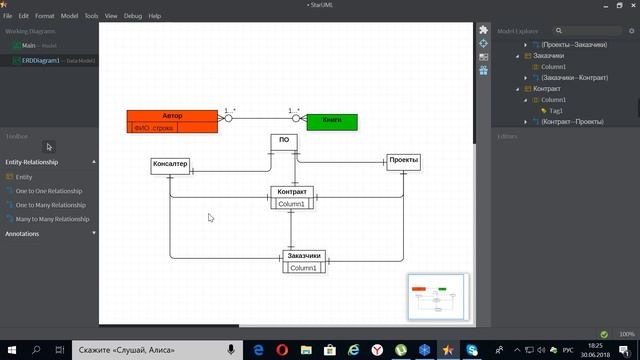Open the View menu

point(111,16)
